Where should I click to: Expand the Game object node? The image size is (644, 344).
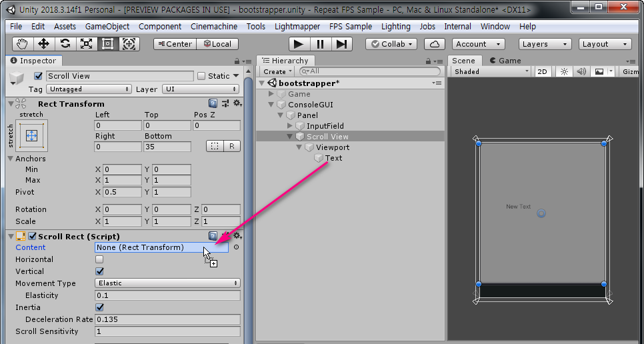click(271, 94)
